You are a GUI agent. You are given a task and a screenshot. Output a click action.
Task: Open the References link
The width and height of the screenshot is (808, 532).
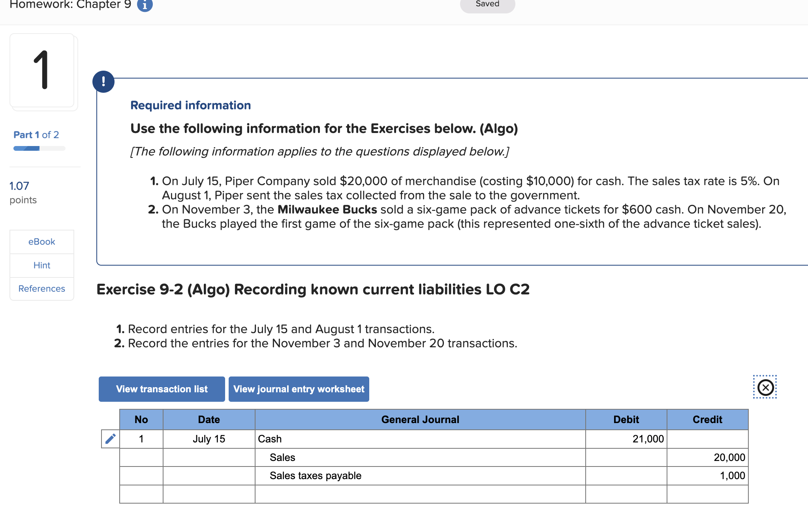42,288
